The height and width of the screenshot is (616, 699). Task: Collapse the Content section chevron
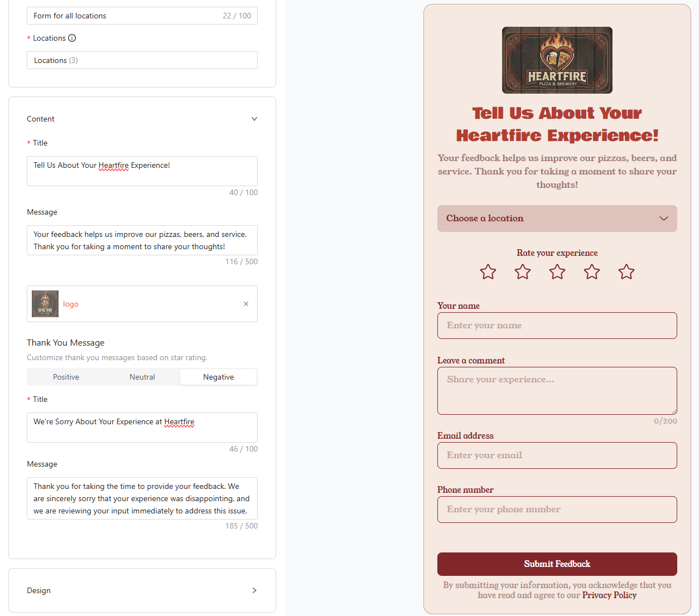[254, 119]
